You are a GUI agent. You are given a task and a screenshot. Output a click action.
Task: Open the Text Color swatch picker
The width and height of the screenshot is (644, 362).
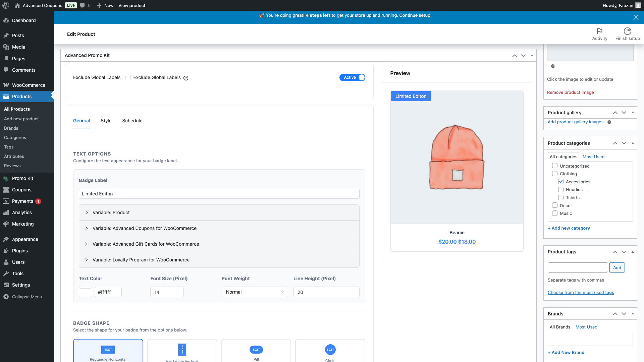(x=85, y=292)
